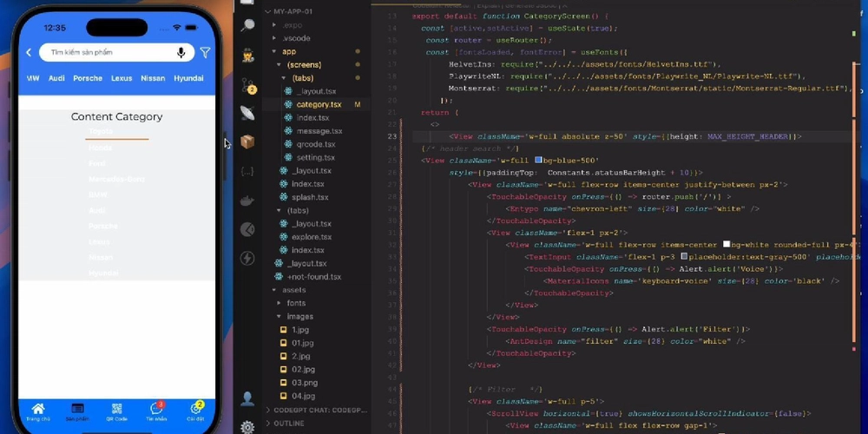Tap Honda in the Content Category list

tap(100, 148)
